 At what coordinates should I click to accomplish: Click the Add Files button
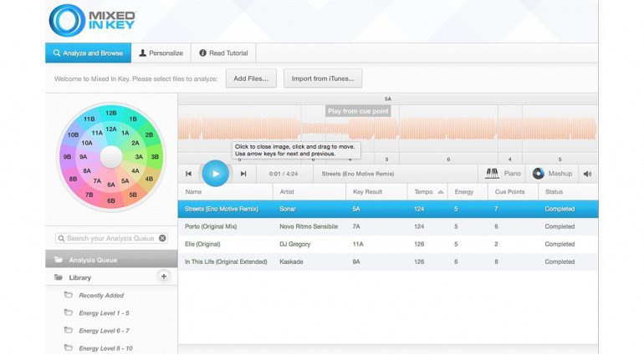[251, 79]
